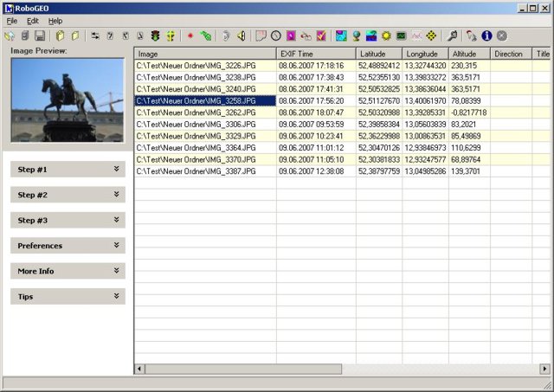The height and width of the screenshot is (392, 554).
Task: Click the green satellite toolbar icon
Action: (205, 35)
